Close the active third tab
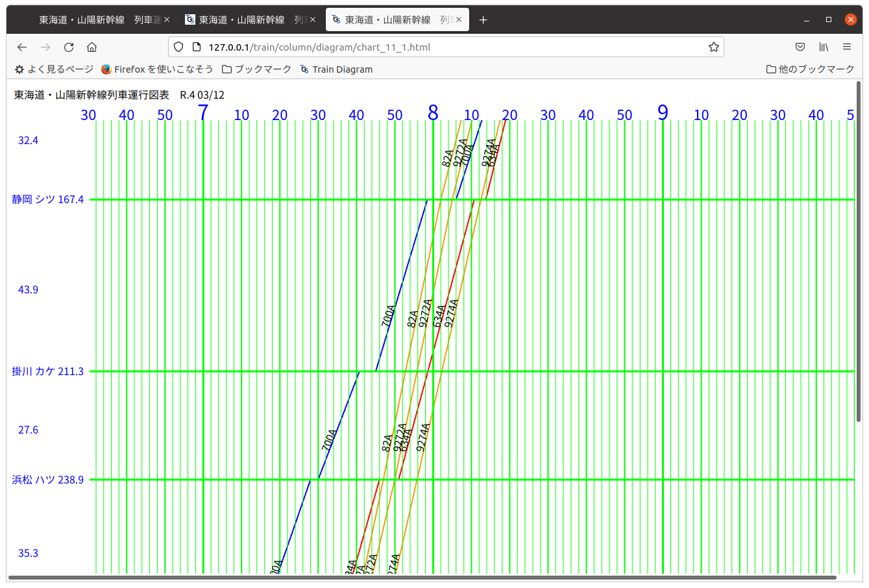 (x=459, y=20)
